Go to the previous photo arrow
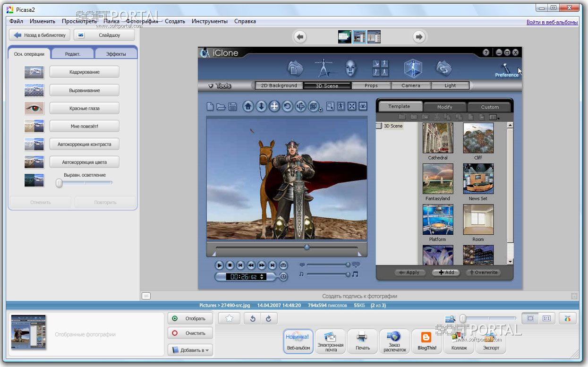Image resolution: width=588 pixels, height=367 pixels. tap(300, 37)
